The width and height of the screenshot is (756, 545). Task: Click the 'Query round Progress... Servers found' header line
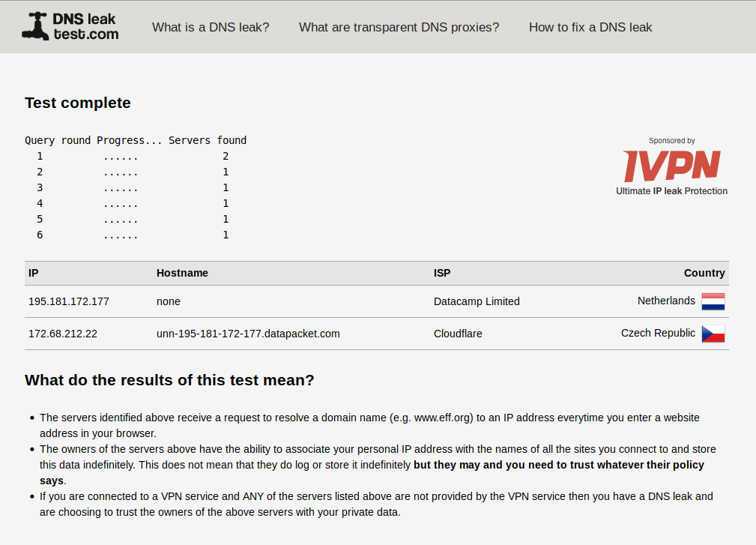pos(136,140)
